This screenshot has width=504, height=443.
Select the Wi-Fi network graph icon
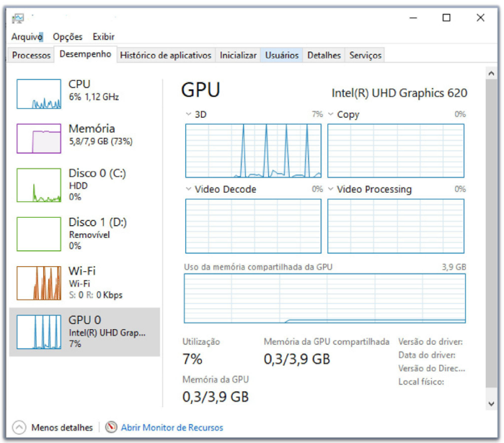click(39, 283)
